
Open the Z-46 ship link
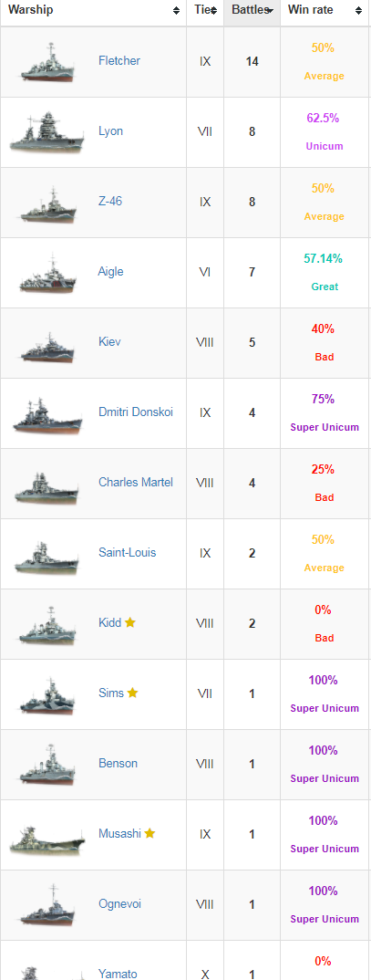pyautogui.click(x=110, y=202)
